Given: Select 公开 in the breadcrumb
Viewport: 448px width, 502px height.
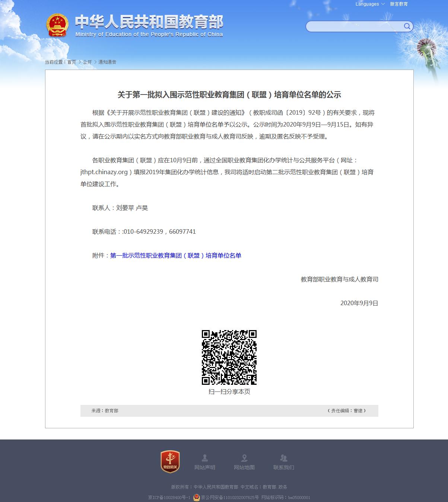Looking at the screenshot, I should (87, 62).
